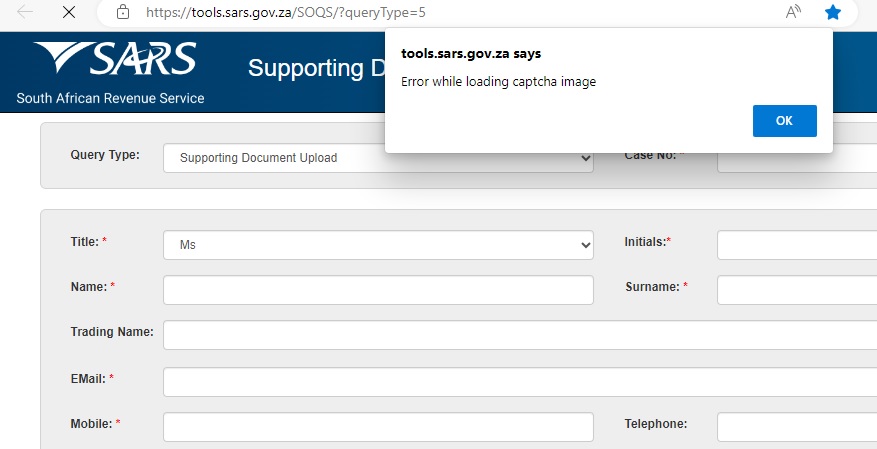Click the blue favorites star icon
The width and height of the screenshot is (877, 449).
pos(833,12)
